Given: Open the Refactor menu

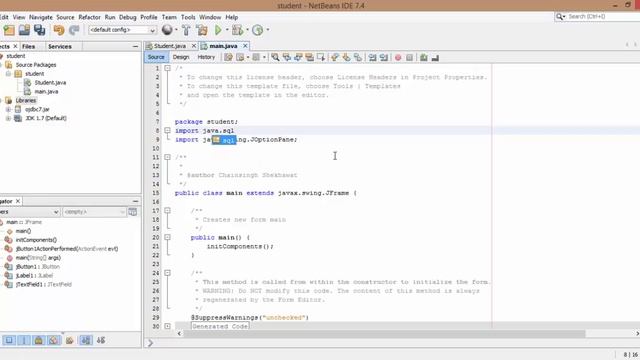Looking at the screenshot, I should point(89,17).
